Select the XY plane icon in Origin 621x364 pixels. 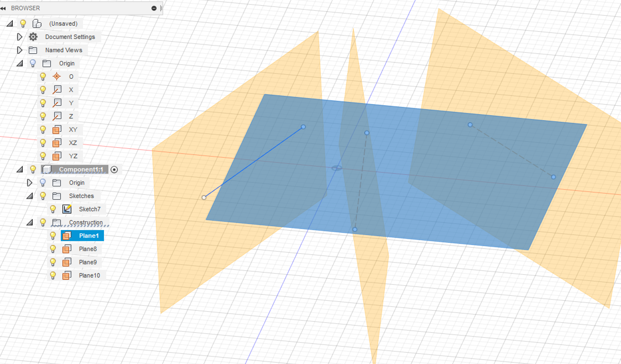coord(57,130)
